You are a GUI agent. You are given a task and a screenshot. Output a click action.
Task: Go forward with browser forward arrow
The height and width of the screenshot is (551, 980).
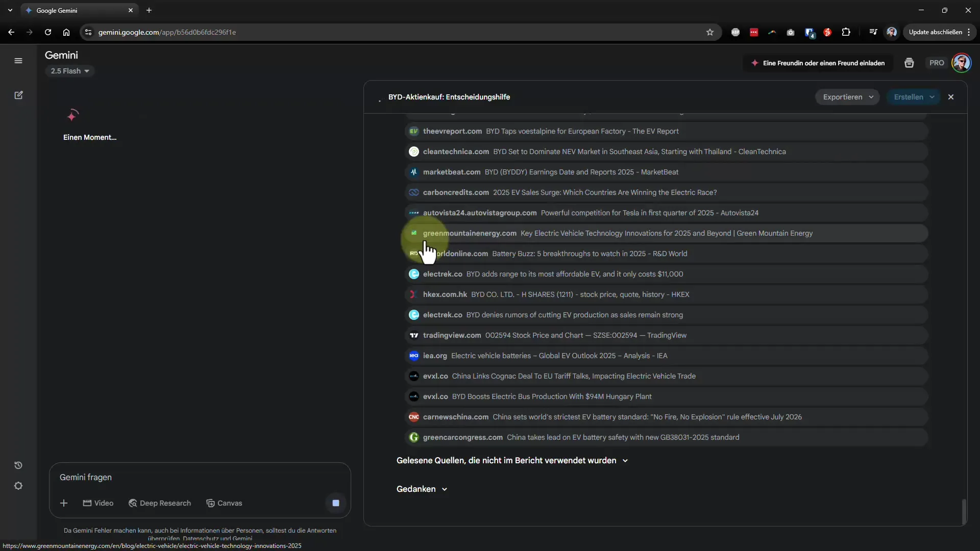pyautogui.click(x=29, y=32)
